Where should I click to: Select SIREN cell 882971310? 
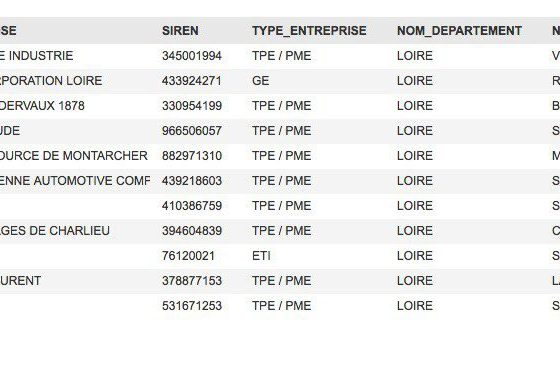tap(192, 156)
